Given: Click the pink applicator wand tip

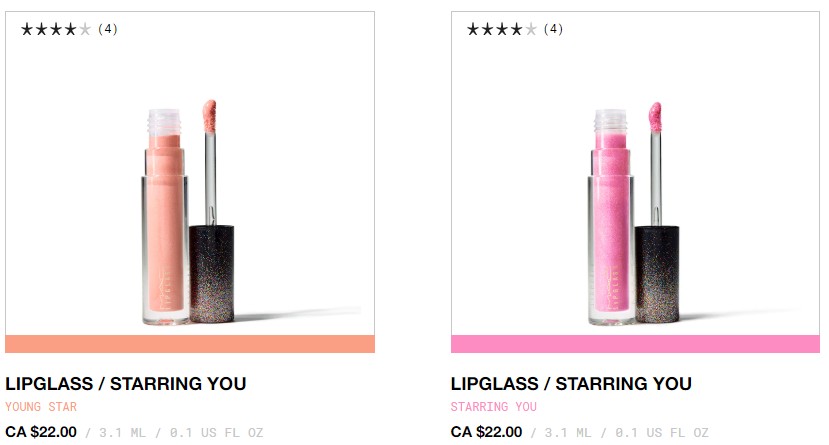Looking at the screenshot, I should click(x=655, y=117).
